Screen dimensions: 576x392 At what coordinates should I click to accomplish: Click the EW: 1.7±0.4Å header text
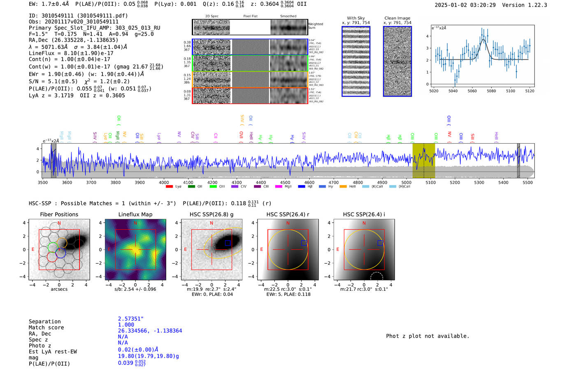[x=49, y=4]
